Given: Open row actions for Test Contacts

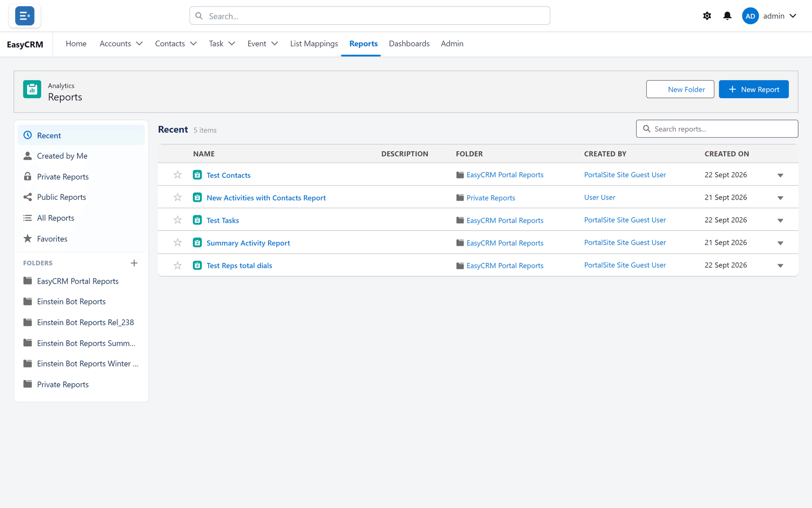Looking at the screenshot, I should click(x=780, y=175).
